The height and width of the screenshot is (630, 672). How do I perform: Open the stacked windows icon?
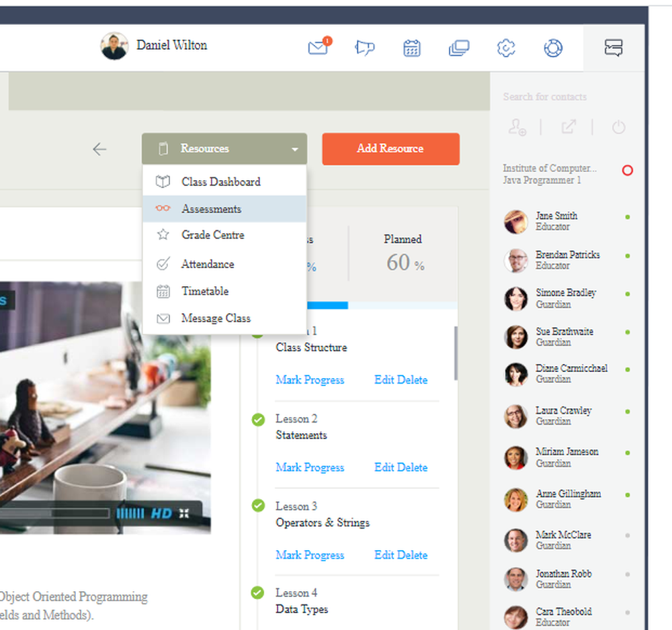pos(459,48)
